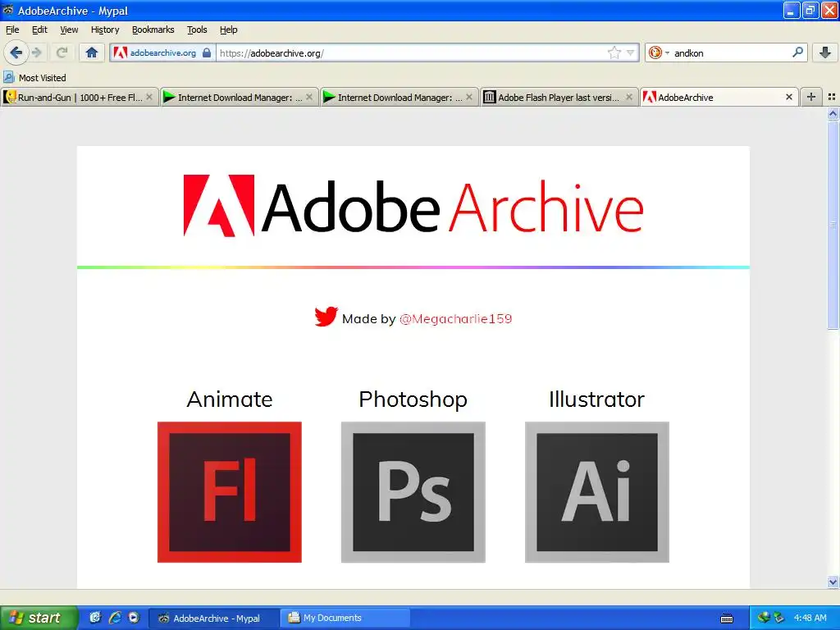Click the forward navigation arrow

[x=36, y=52]
